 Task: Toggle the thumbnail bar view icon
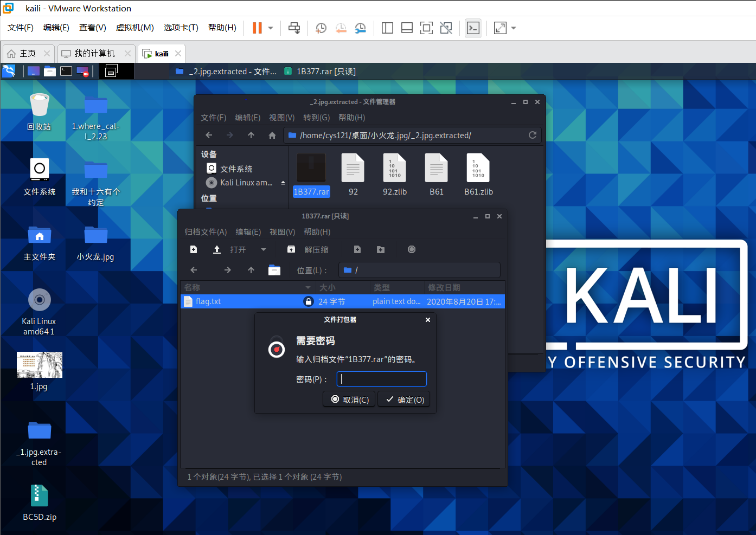(407, 28)
